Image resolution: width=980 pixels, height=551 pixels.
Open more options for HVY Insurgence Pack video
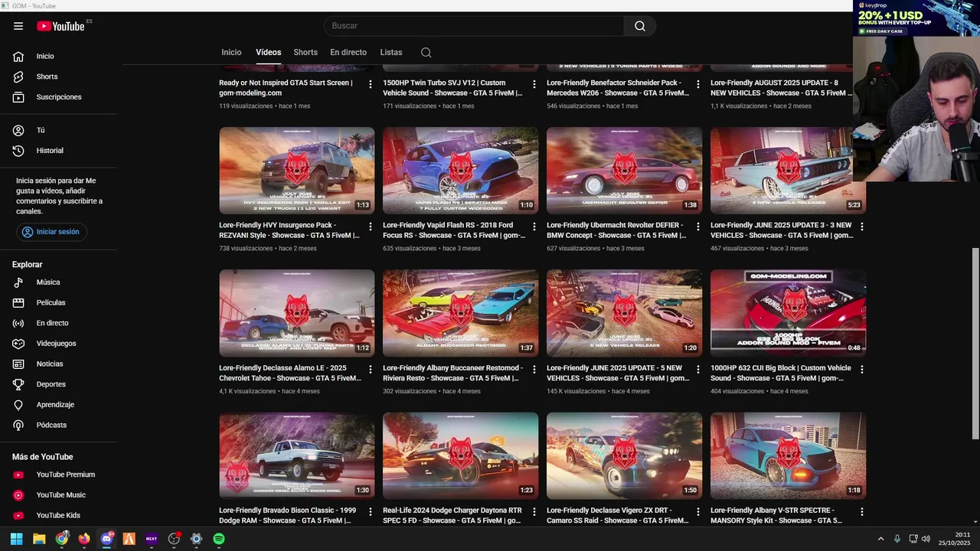click(x=371, y=227)
